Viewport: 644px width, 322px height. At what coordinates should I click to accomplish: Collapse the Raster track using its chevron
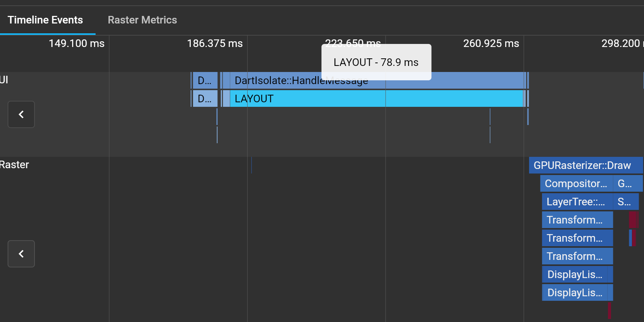[21, 254]
